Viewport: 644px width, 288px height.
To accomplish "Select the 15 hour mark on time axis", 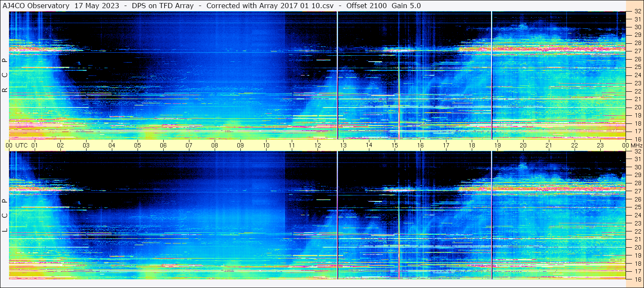I will (x=395, y=145).
